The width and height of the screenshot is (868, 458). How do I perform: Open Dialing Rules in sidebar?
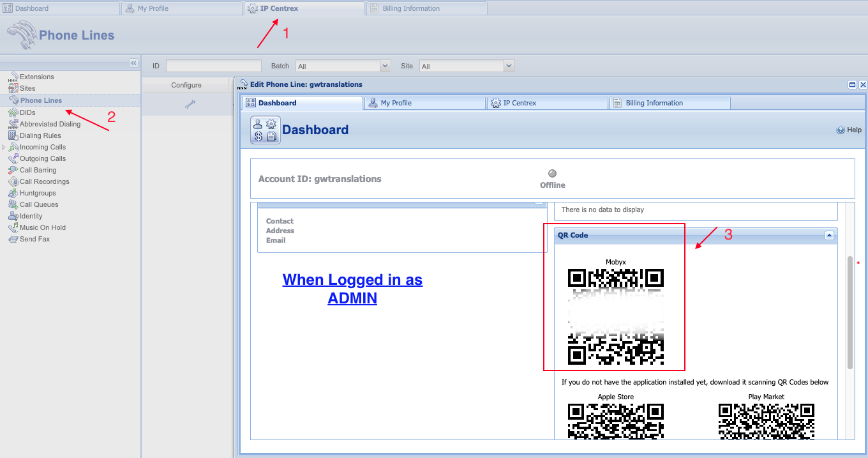click(x=40, y=135)
